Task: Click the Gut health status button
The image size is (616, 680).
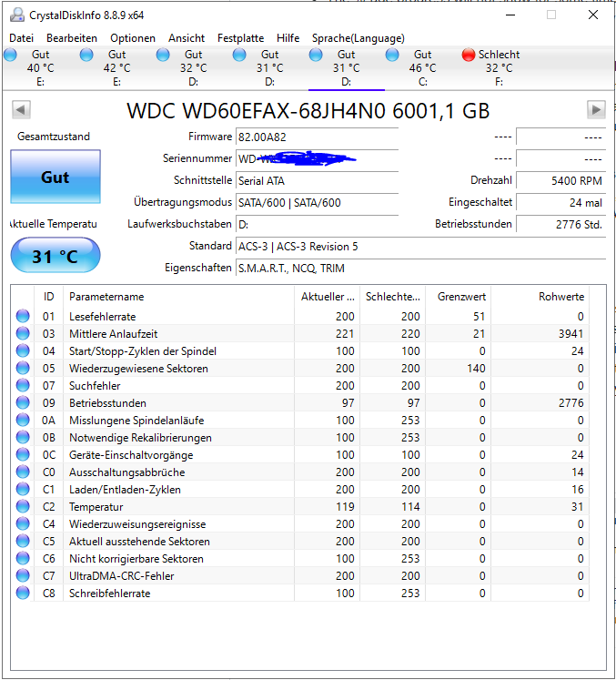Action: click(56, 177)
